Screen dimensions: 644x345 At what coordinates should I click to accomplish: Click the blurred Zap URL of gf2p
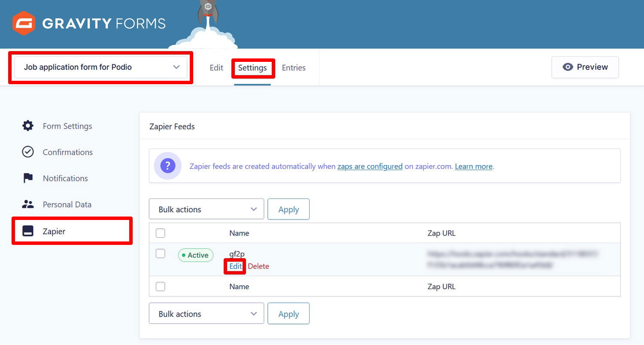[513, 260]
